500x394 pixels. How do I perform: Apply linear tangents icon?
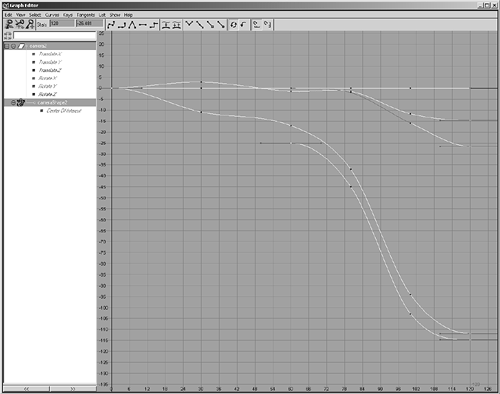coord(132,24)
